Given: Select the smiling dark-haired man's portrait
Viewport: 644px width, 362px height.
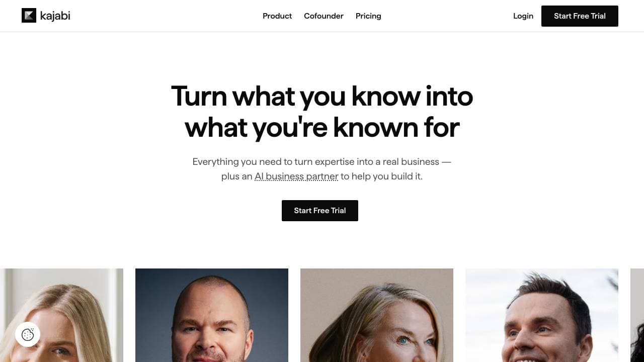Looking at the screenshot, I should point(542,315).
